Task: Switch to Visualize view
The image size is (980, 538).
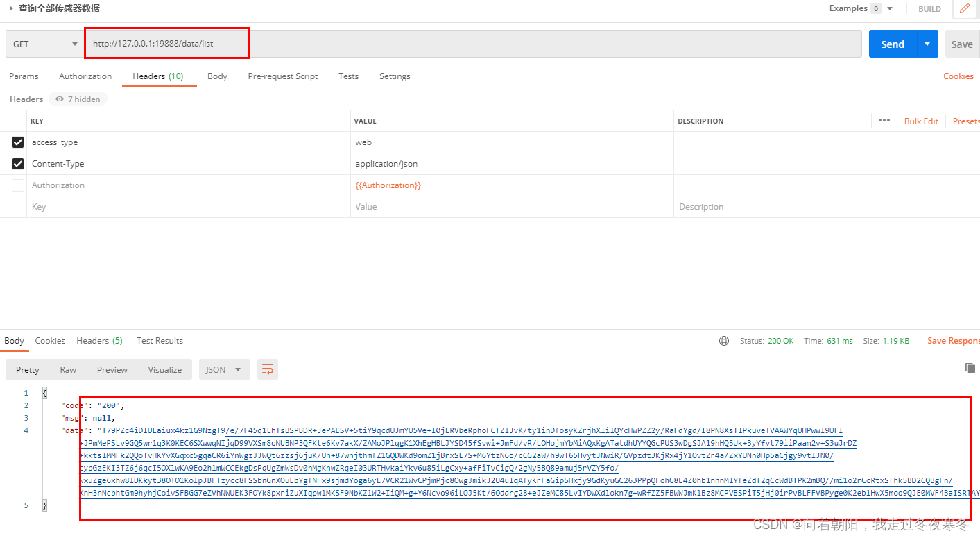Action: pyautogui.click(x=165, y=369)
